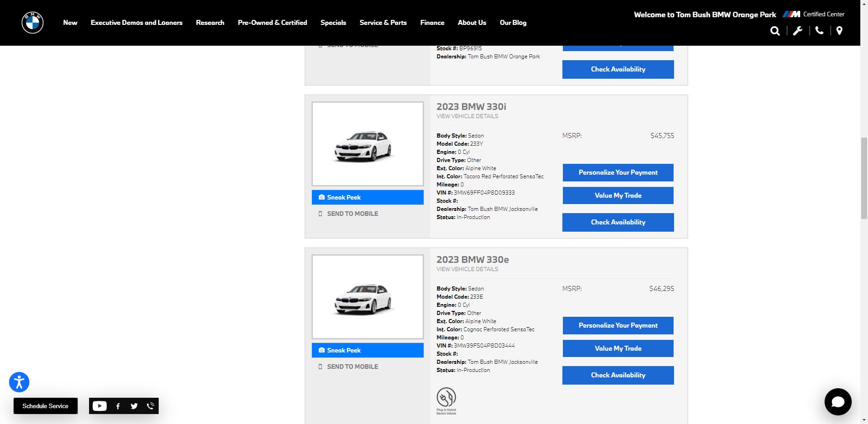Screen dimensions: 868x424
Task: Open the Pre-Owned & Certified menu
Action: coord(272,23)
